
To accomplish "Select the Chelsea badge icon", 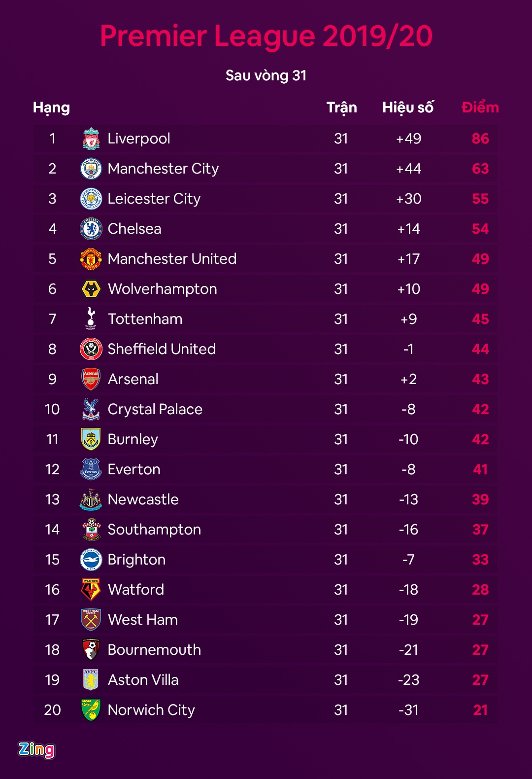I will [91, 229].
